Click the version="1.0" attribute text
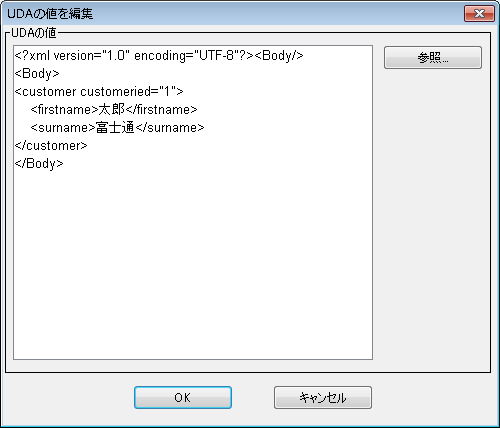The image size is (500, 428). pyautogui.click(x=91, y=56)
